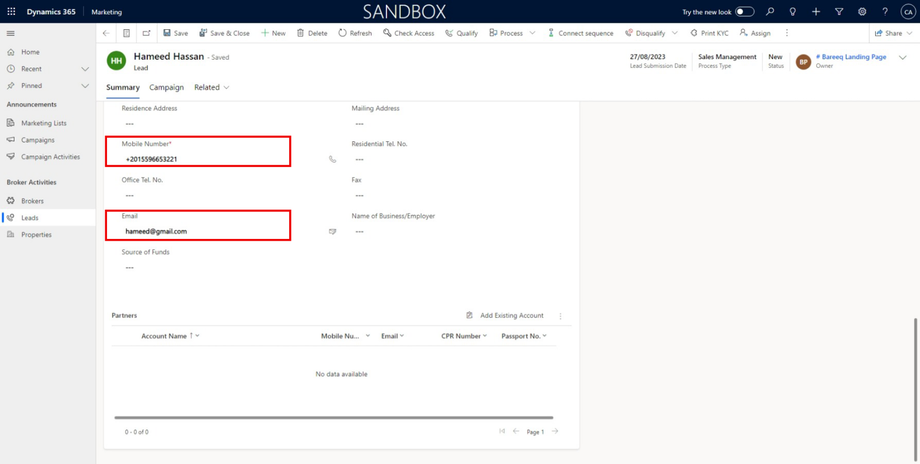Expand the Recent sidebar chevron
920x464 pixels.
tap(85, 69)
